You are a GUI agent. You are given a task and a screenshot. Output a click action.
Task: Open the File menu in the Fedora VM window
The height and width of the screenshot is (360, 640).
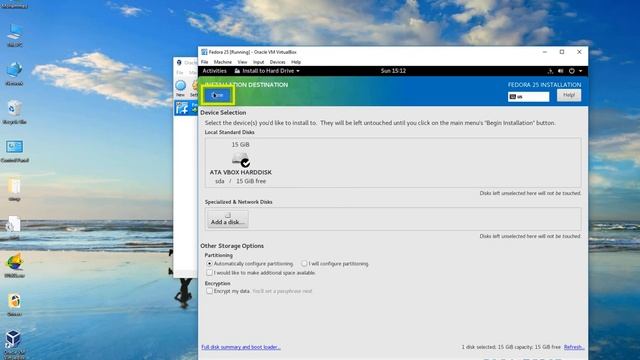pyautogui.click(x=204, y=62)
